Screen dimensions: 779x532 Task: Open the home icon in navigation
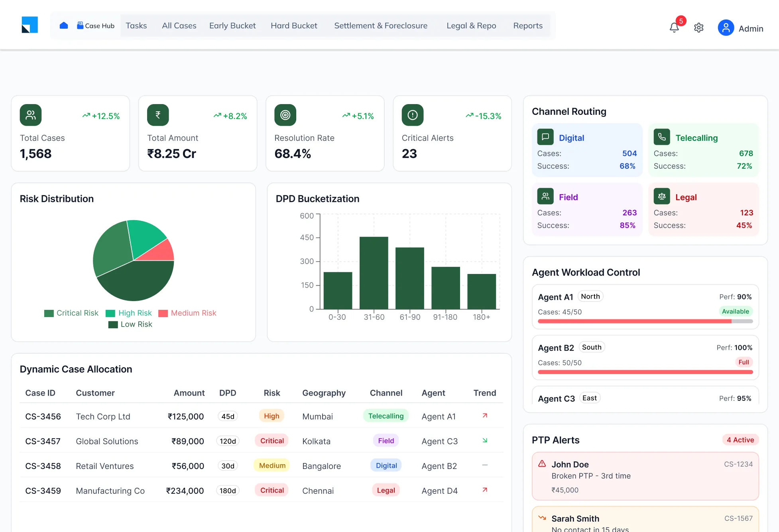tap(64, 26)
